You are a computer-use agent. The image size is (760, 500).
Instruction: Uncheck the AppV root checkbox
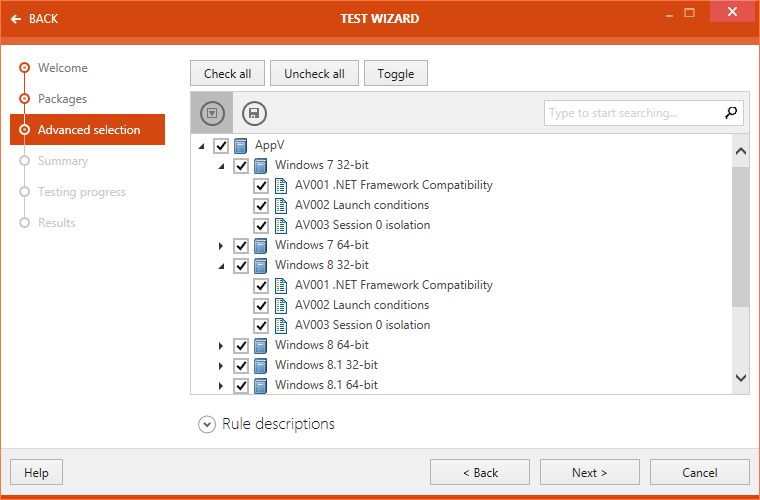tap(221, 145)
